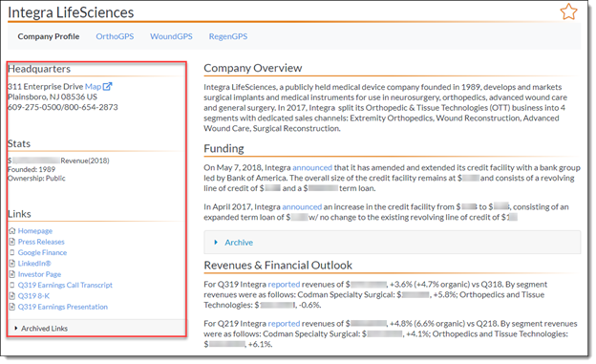Image resolution: width=596 pixels, height=364 pixels.
Task: Favorite Integra LifeSciences with the star icon
Action: click(x=568, y=11)
